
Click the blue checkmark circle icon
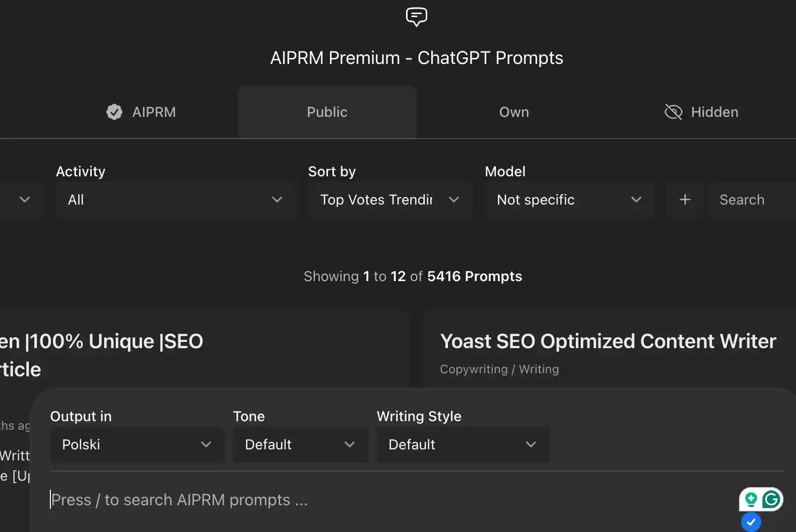[x=751, y=522]
